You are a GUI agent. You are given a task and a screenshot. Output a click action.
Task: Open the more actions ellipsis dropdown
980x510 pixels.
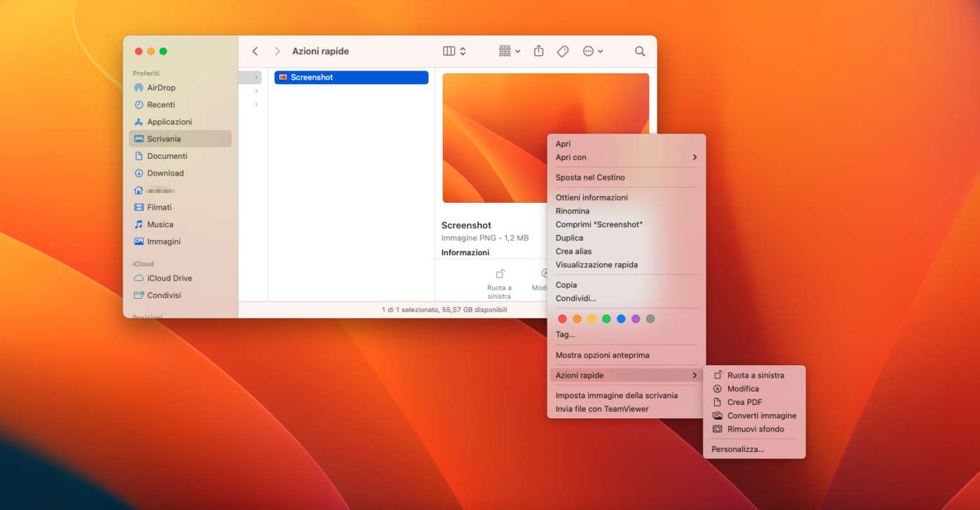pos(592,51)
